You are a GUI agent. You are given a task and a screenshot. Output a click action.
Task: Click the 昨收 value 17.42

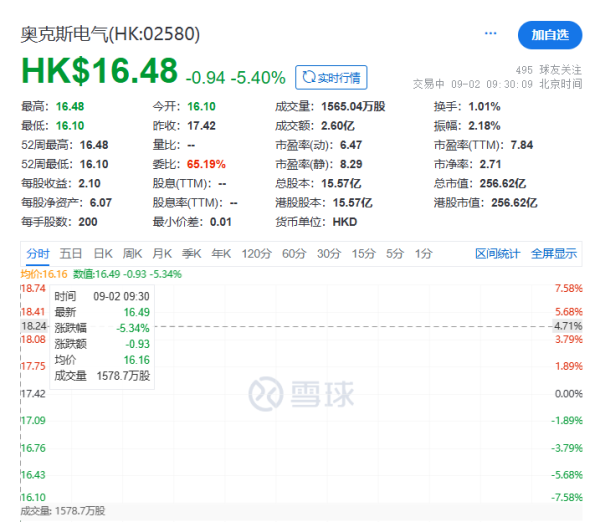point(201,126)
